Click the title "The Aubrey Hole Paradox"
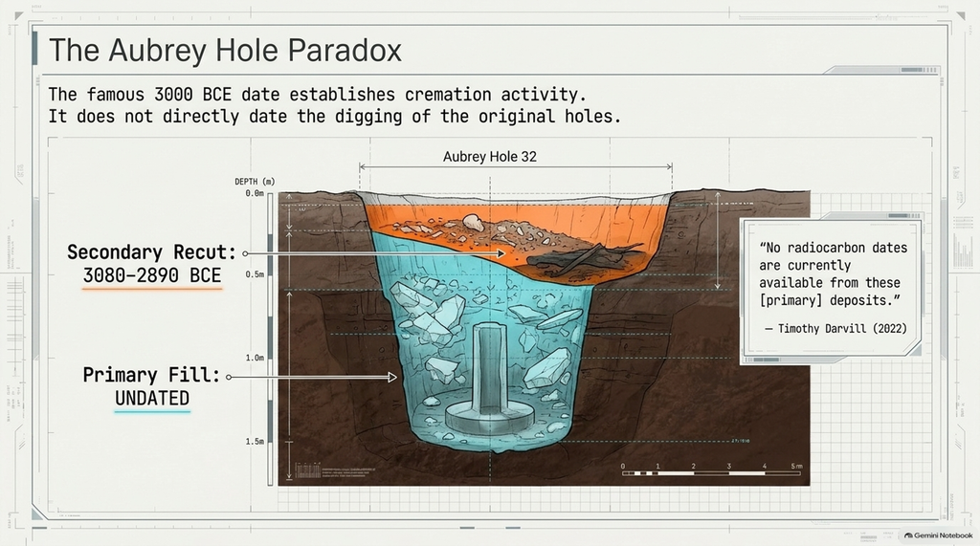This screenshot has width=980, height=546. [x=225, y=50]
